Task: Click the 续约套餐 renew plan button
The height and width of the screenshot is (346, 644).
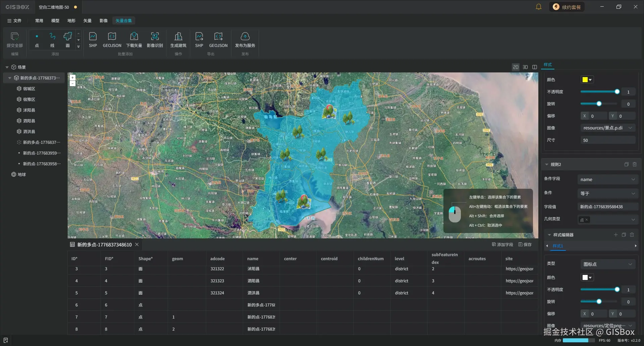Action: tap(567, 7)
